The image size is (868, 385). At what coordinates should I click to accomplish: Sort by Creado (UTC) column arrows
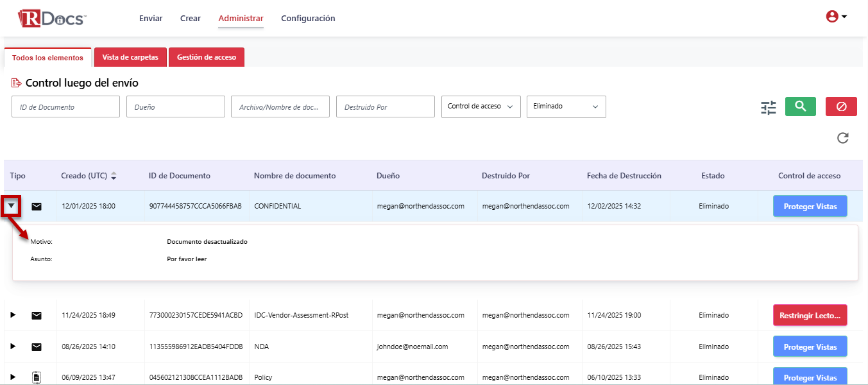[114, 176]
